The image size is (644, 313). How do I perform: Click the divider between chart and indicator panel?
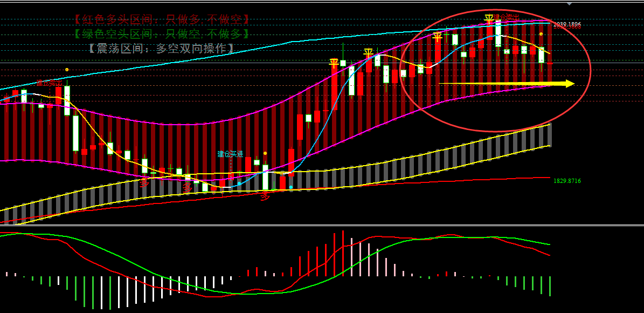click(x=322, y=226)
